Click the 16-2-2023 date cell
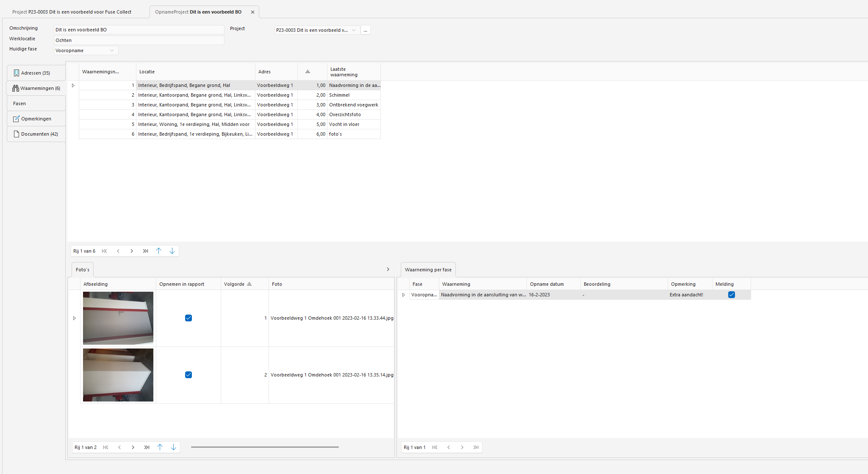 coord(553,295)
